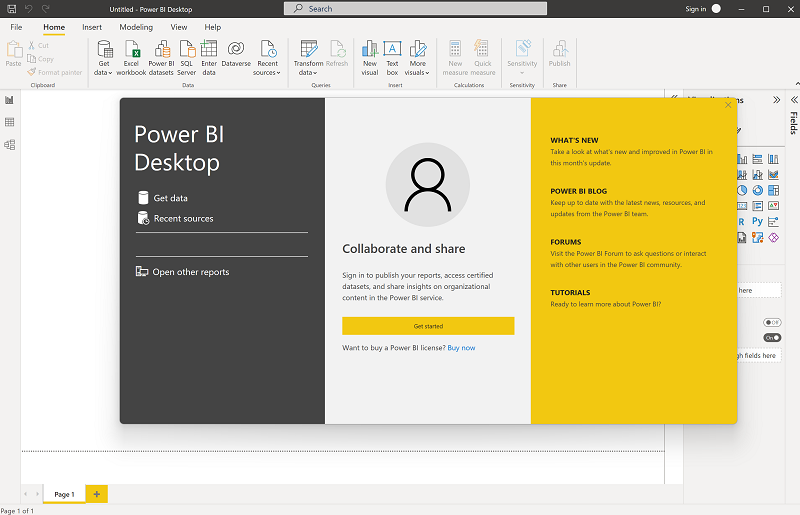Open the Sensitivity dropdown
The height and width of the screenshot is (515, 800).
(522, 58)
